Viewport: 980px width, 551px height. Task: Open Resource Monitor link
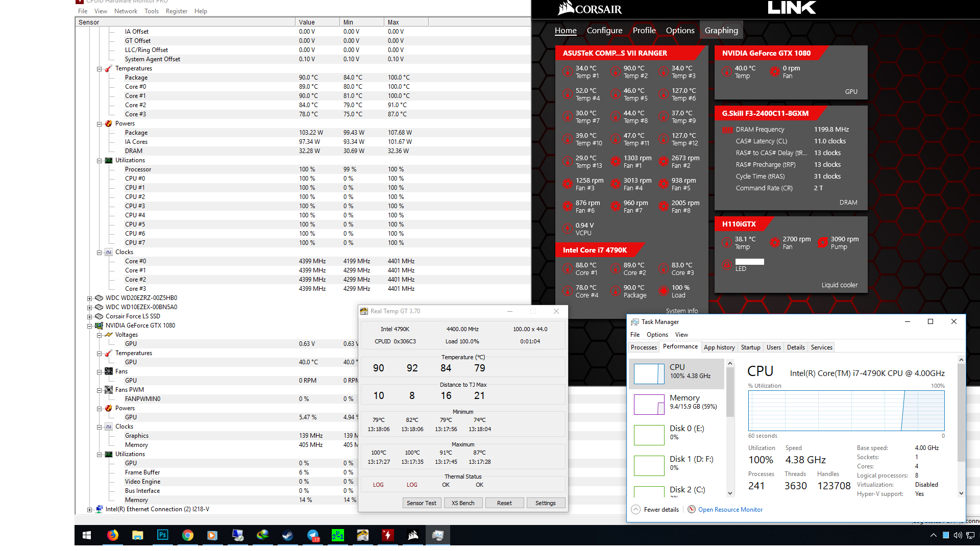pyautogui.click(x=730, y=510)
